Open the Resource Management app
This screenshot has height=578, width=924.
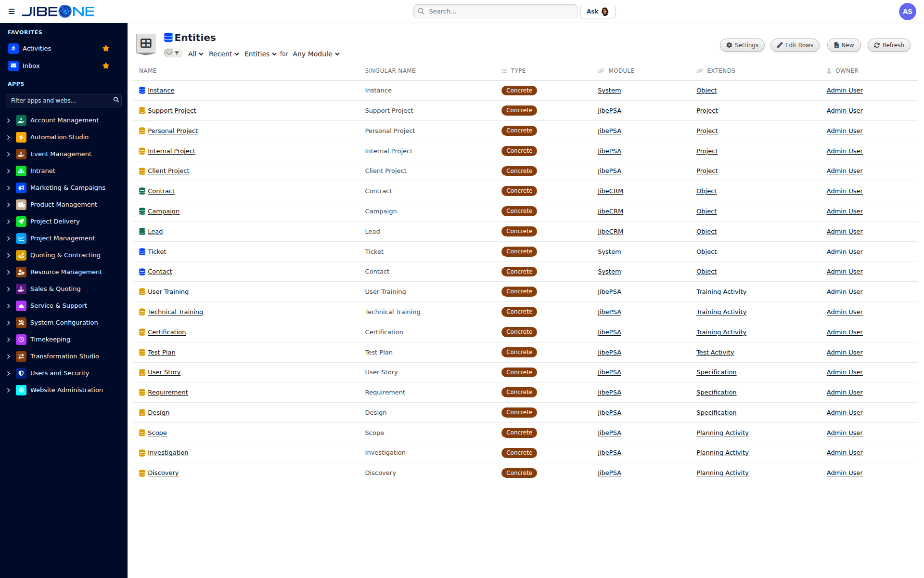pyautogui.click(x=66, y=272)
